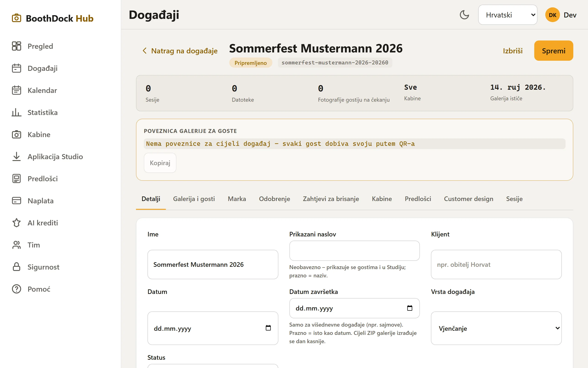The height and width of the screenshot is (368, 588).
Task: Toggle dark mode with the moon icon
Action: pos(464,15)
